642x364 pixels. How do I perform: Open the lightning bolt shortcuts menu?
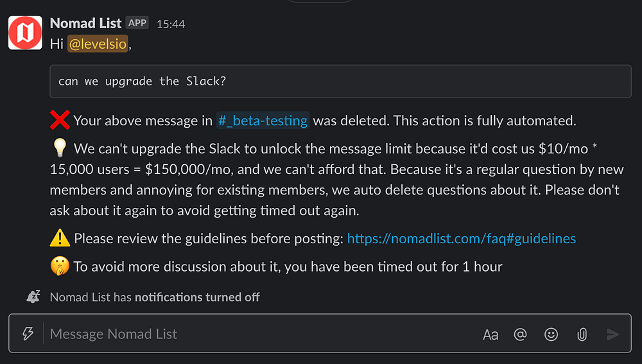point(28,334)
